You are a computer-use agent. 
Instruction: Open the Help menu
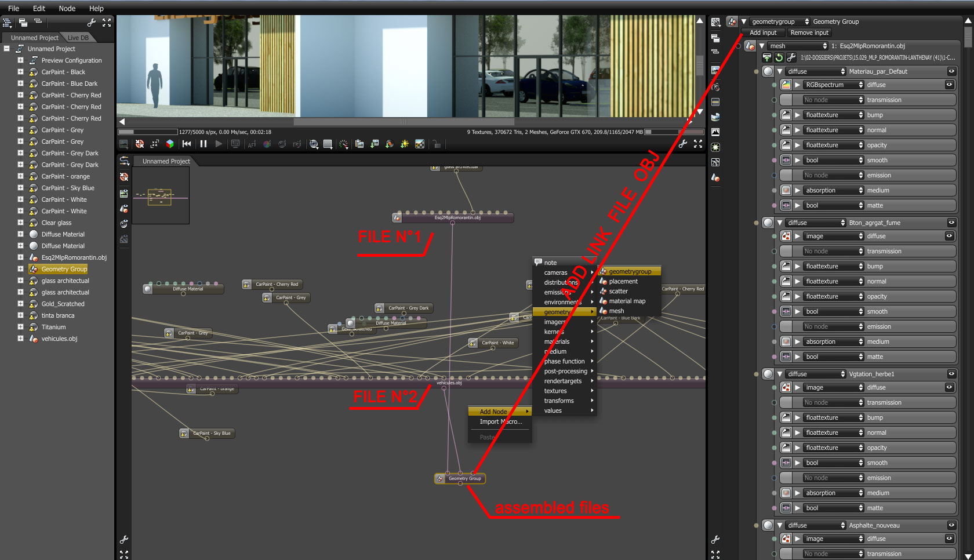(x=96, y=9)
